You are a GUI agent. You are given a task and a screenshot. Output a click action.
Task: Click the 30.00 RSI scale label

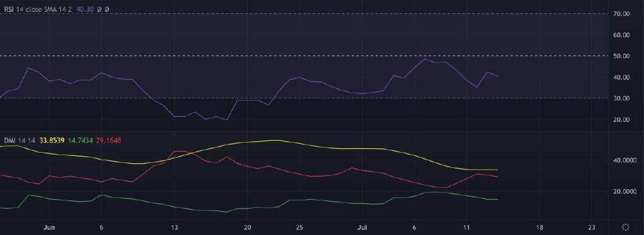pyautogui.click(x=621, y=98)
